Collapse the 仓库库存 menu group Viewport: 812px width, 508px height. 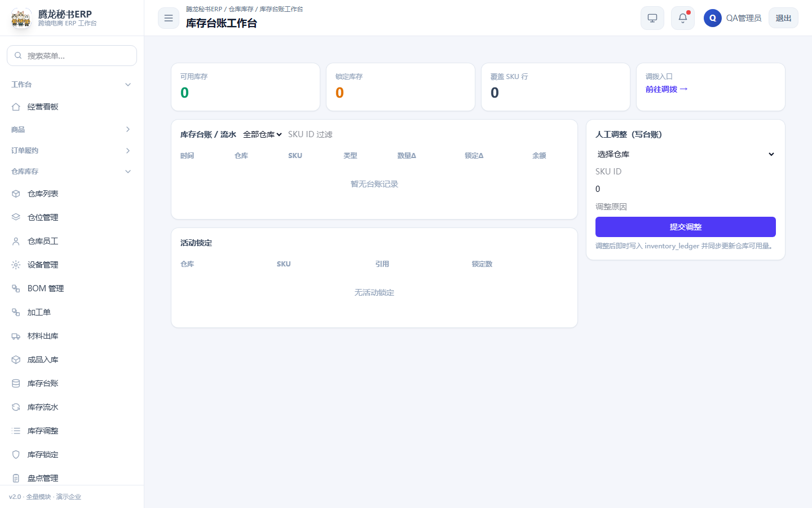(x=72, y=172)
